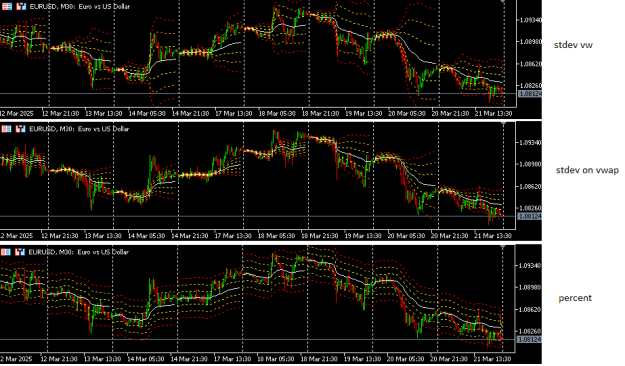Click 'EURUSD, M30' title in percent chart
625x366 pixels.
(51, 252)
